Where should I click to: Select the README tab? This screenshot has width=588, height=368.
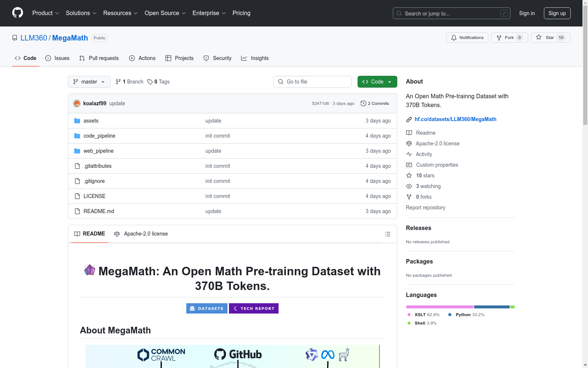point(90,234)
